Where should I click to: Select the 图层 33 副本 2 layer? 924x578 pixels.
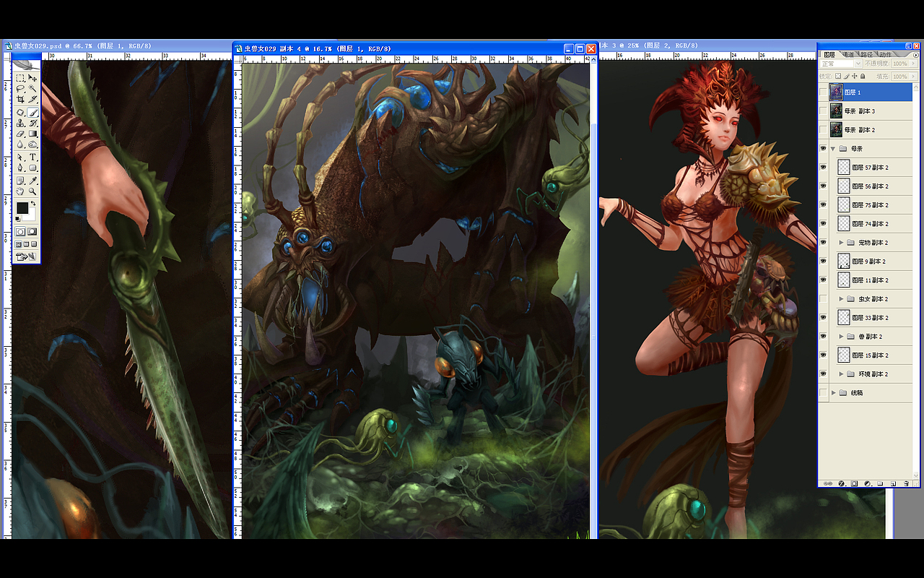coord(871,318)
